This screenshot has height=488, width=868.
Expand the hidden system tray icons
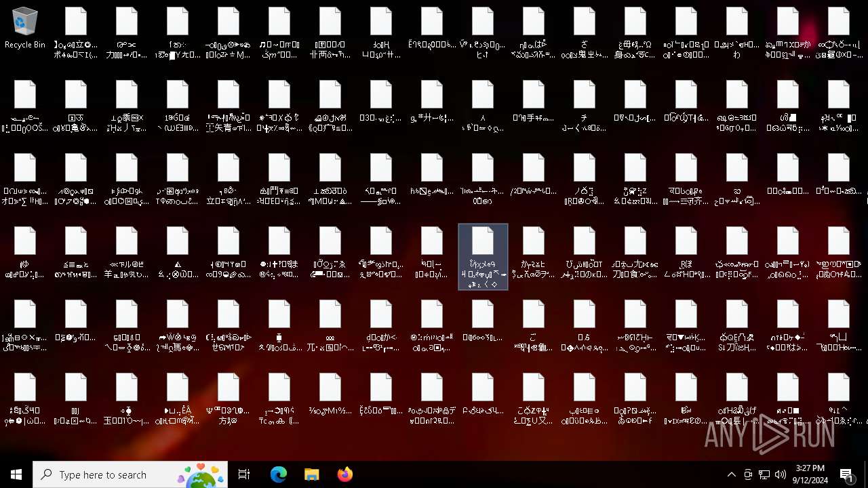tap(731, 474)
